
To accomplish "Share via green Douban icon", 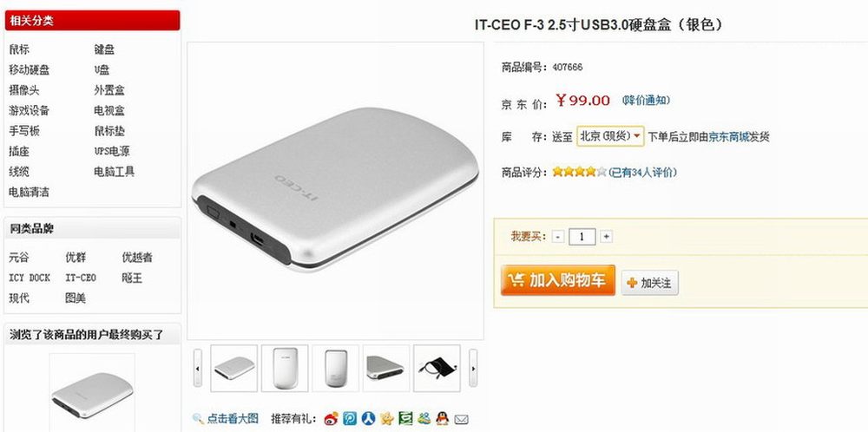I will click(405, 419).
